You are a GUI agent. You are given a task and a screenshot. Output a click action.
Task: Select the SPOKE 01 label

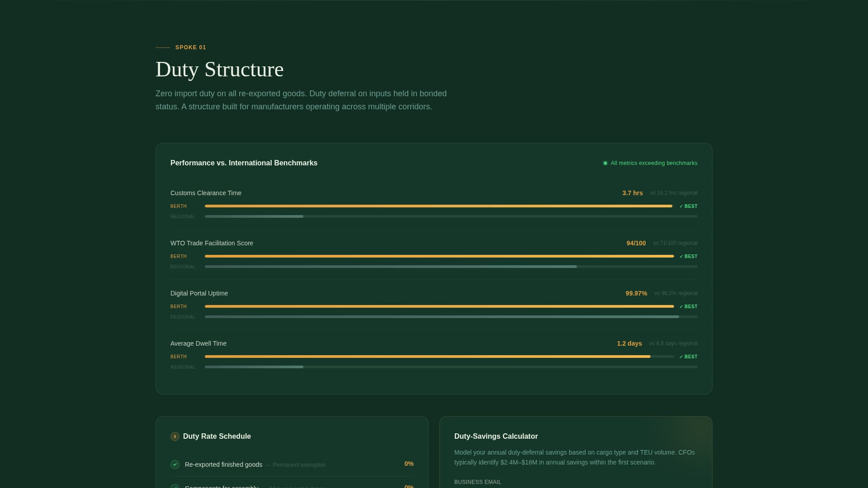tap(190, 47)
